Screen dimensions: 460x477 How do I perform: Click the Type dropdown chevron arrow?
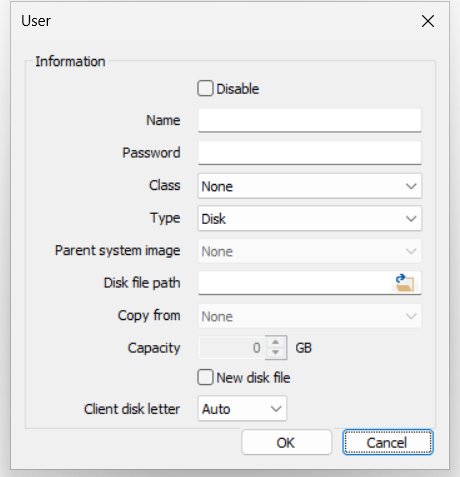coord(411,219)
